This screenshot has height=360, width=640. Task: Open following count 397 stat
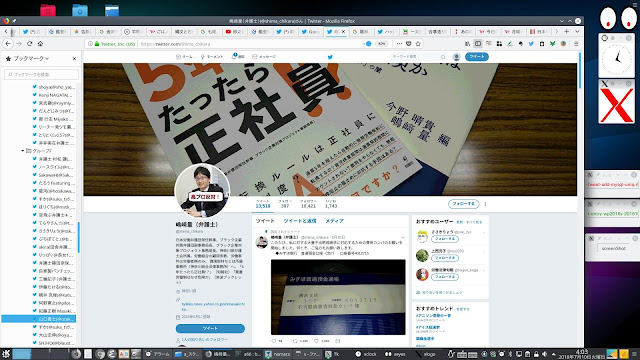284,204
